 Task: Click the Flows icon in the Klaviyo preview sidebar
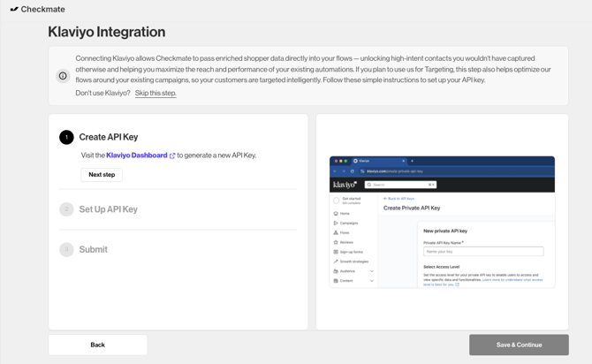336,232
